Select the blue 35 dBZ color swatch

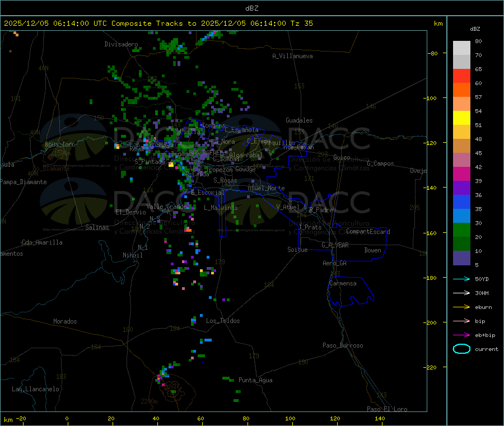(461, 202)
